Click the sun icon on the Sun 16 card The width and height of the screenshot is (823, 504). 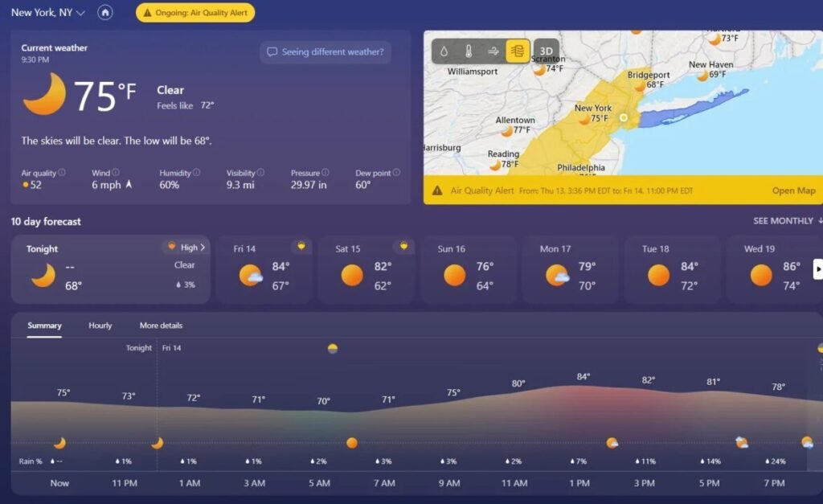[x=454, y=276]
